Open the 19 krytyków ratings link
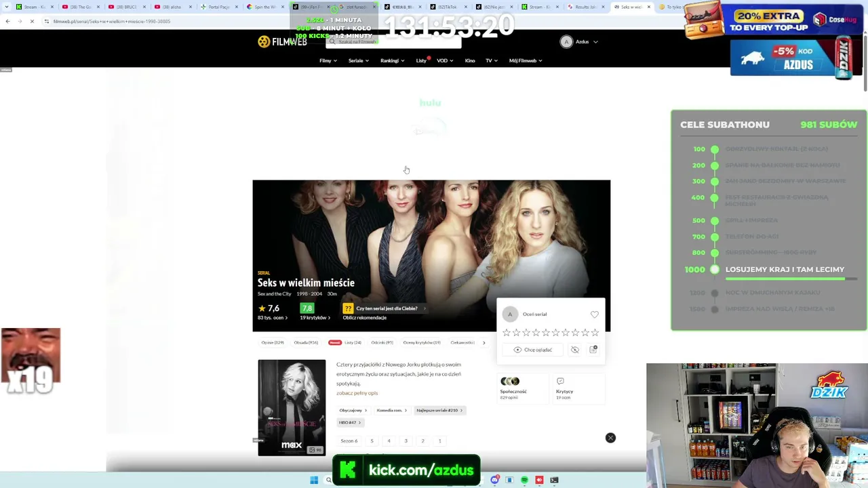Viewport: 868px width, 488px height. (x=315, y=317)
